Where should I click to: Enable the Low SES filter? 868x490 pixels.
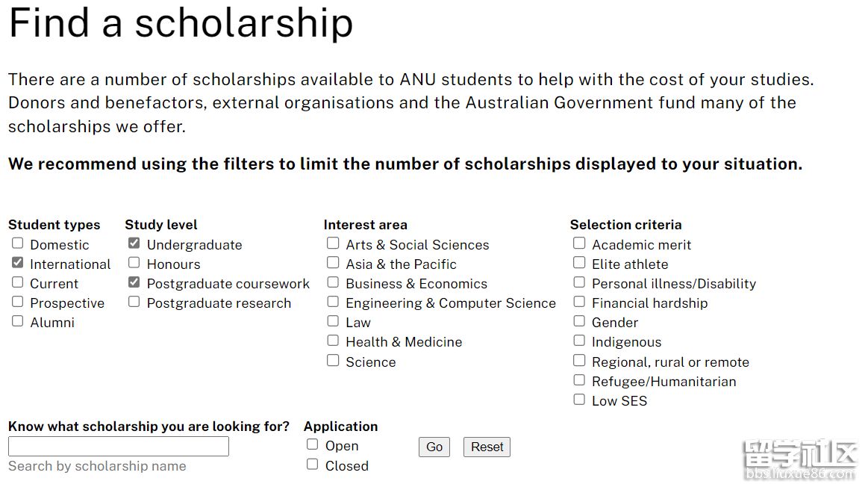point(579,400)
